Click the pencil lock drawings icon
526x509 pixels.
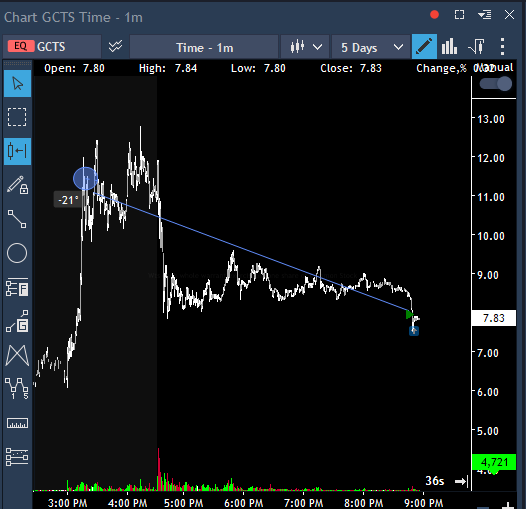(17, 185)
